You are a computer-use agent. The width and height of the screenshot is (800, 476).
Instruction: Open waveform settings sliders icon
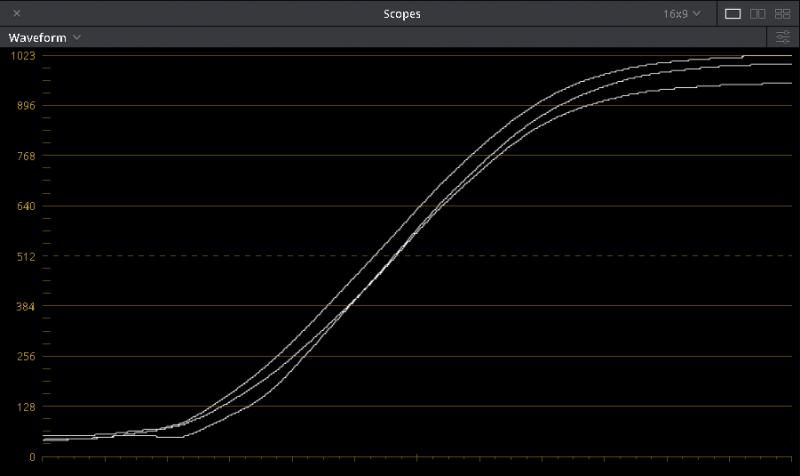[782, 37]
